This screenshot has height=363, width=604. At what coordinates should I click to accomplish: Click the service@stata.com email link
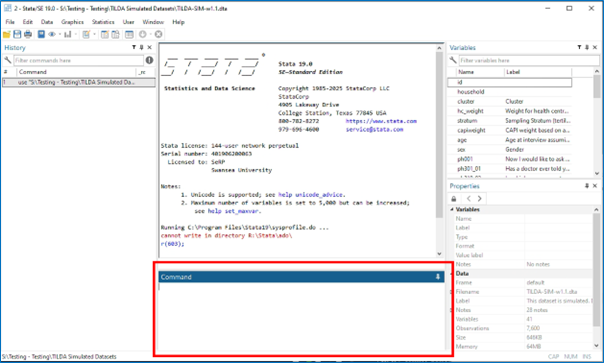(x=374, y=129)
